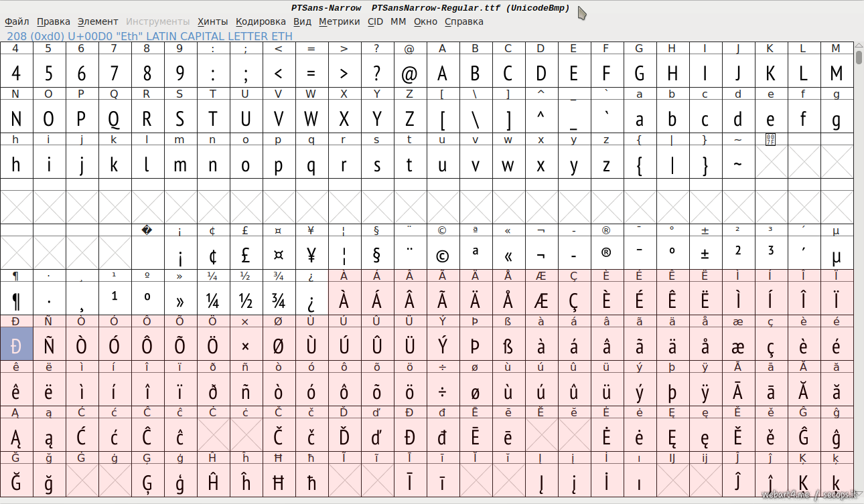Select the copyright © glyph cell

442,255
